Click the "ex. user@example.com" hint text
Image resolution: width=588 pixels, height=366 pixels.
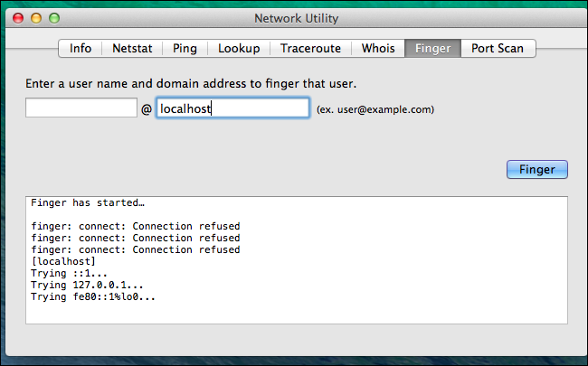click(x=375, y=109)
